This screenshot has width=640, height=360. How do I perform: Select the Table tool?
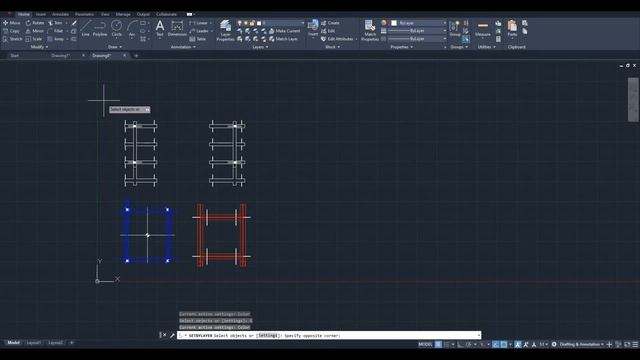pos(198,39)
